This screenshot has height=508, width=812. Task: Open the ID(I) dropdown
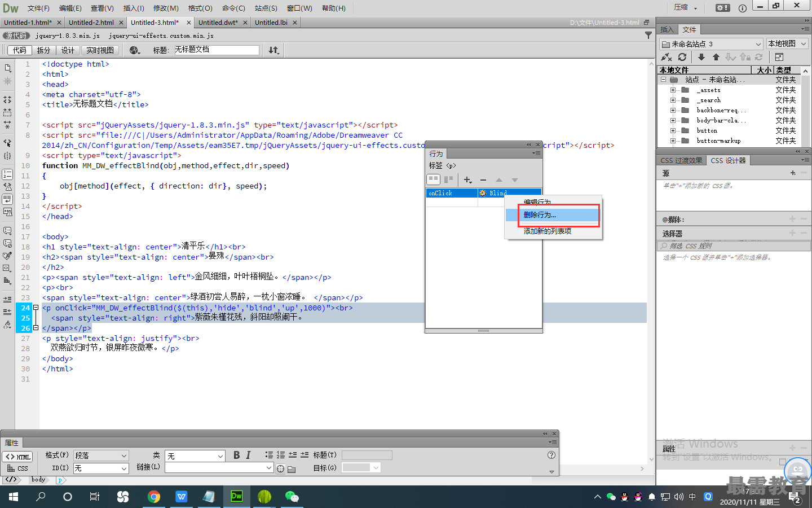pyautogui.click(x=101, y=468)
